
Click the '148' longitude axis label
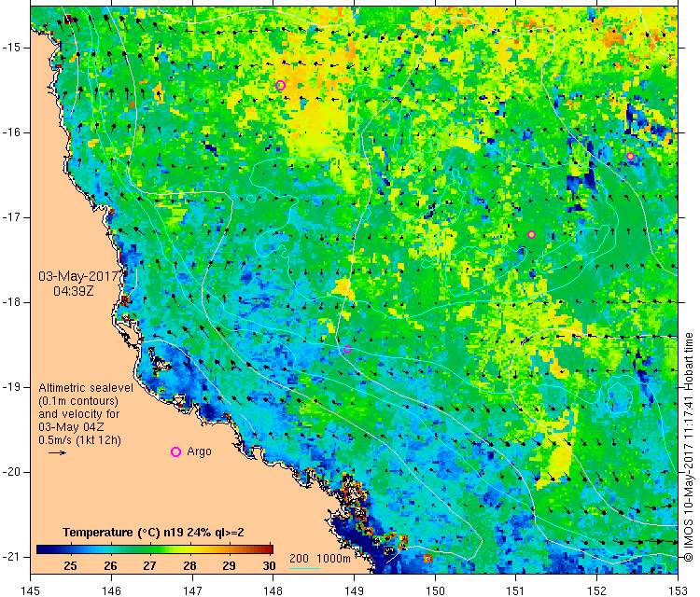point(273,590)
